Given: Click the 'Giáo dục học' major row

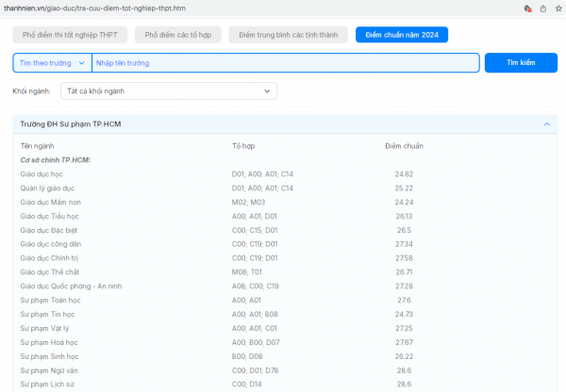Looking at the screenshot, I should pos(42,174).
